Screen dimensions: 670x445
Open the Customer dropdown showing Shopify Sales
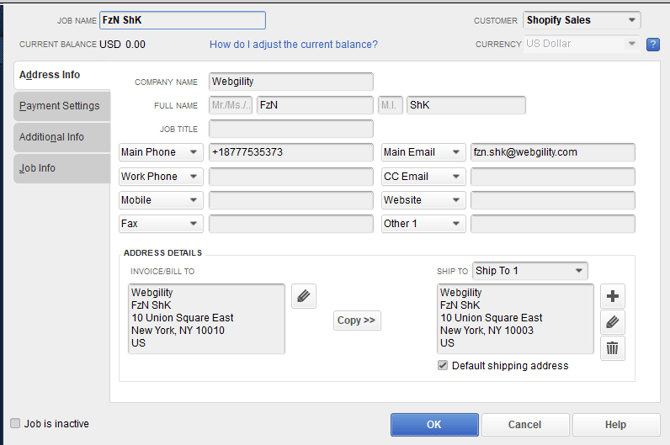(x=582, y=20)
